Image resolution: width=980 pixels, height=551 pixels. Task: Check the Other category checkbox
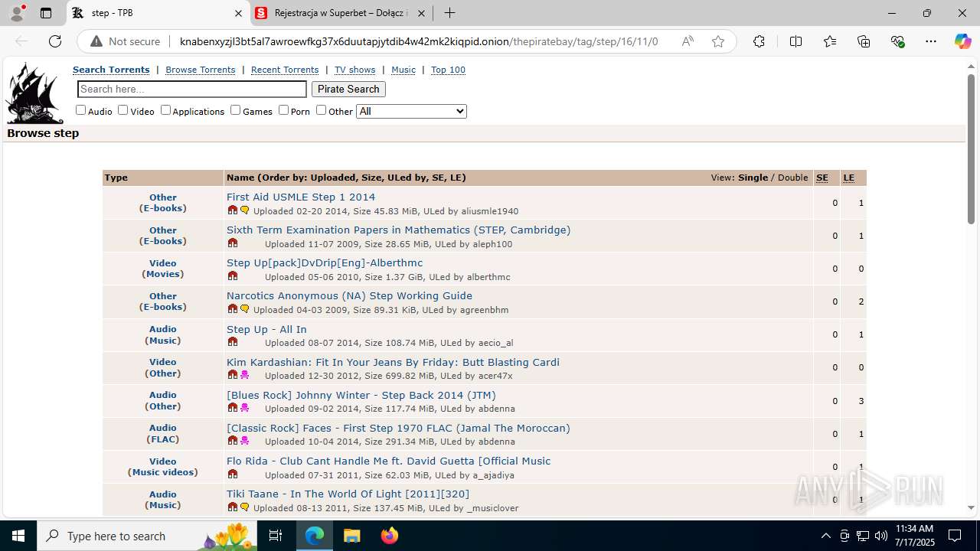[321, 110]
